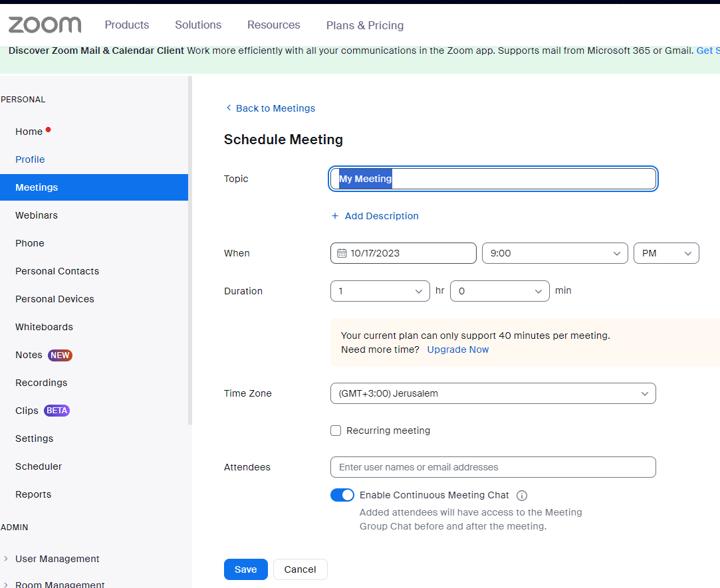Image resolution: width=720 pixels, height=588 pixels.
Task: Click the info icon beside Continuous Meeting Chat
Action: click(522, 496)
